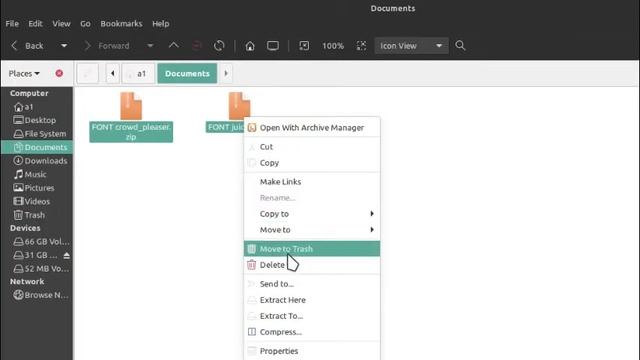Choose Send to... in the context menu
The image size is (640, 360).
coord(312,284)
